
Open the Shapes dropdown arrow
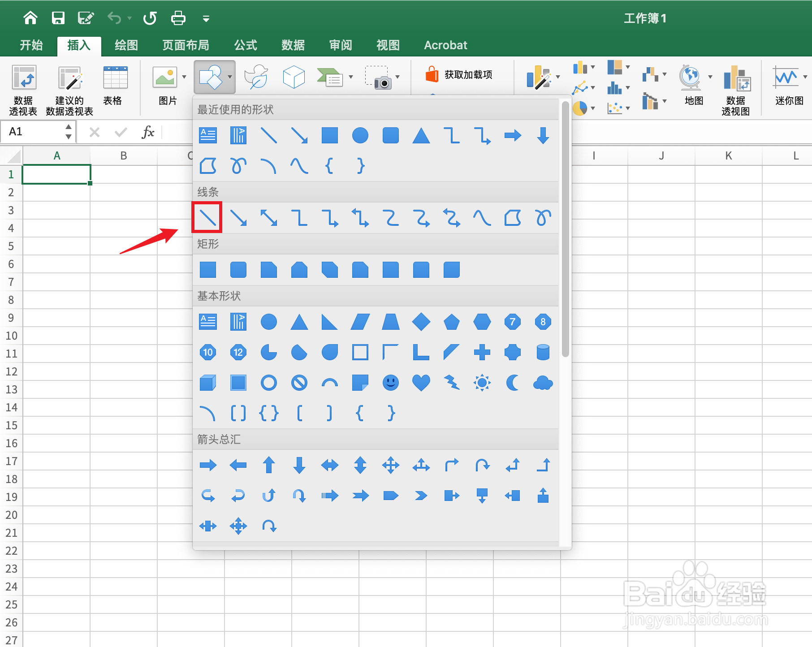pos(230,77)
